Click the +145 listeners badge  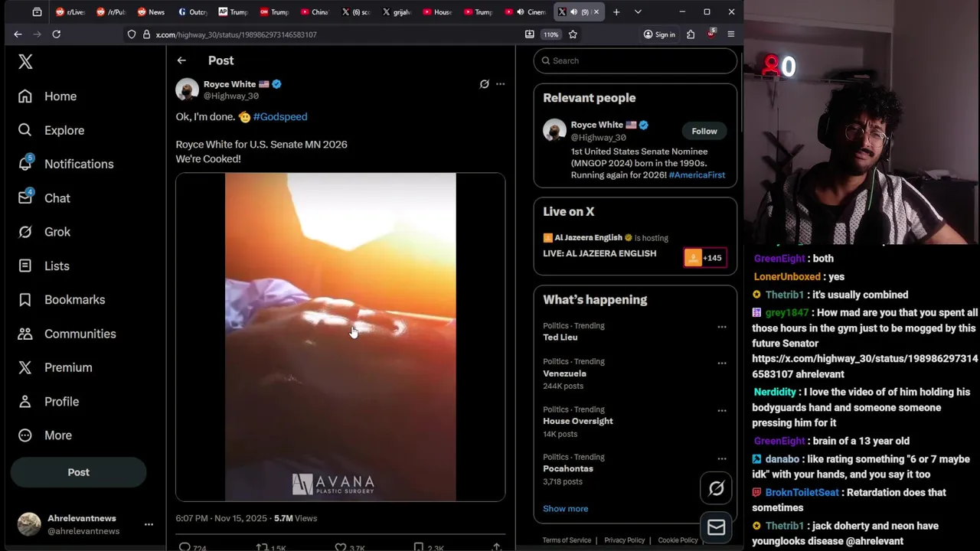[704, 258]
